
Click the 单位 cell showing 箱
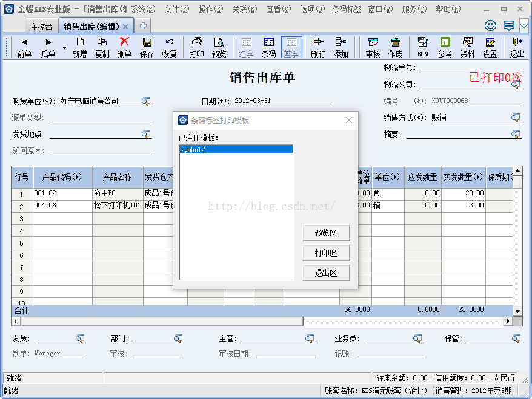[388, 206]
